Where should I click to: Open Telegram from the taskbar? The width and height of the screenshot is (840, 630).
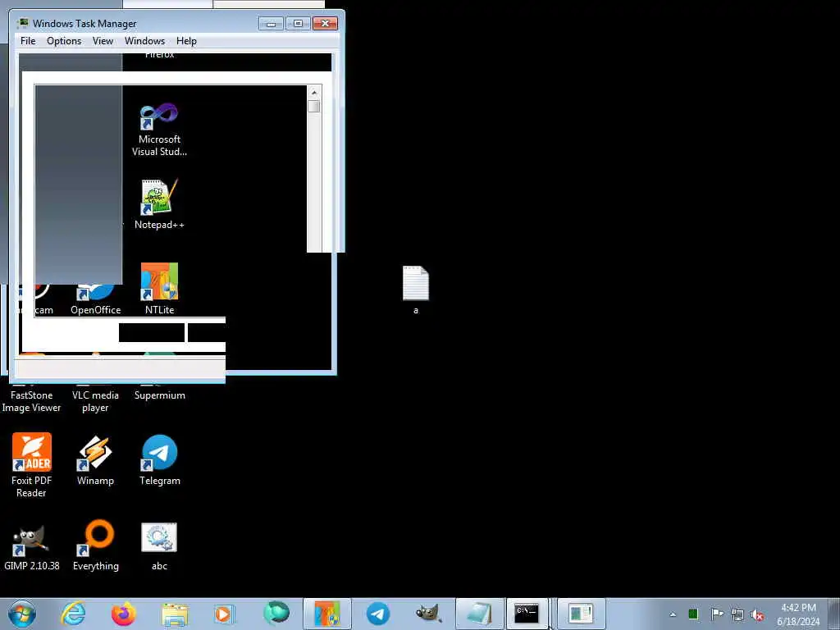coord(377,614)
